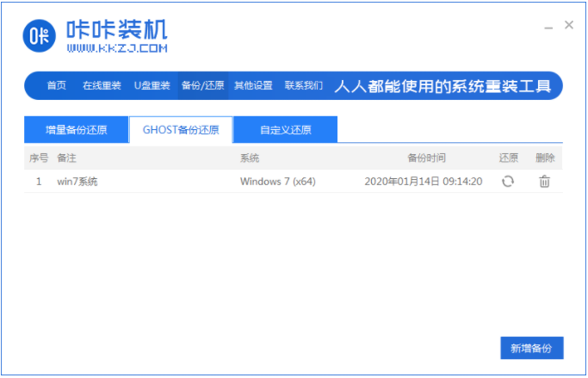This screenshot has height=378, width=588.
Task: Click the 人人都能使用的系统重装工具 slogan
Action: (443, 86)
